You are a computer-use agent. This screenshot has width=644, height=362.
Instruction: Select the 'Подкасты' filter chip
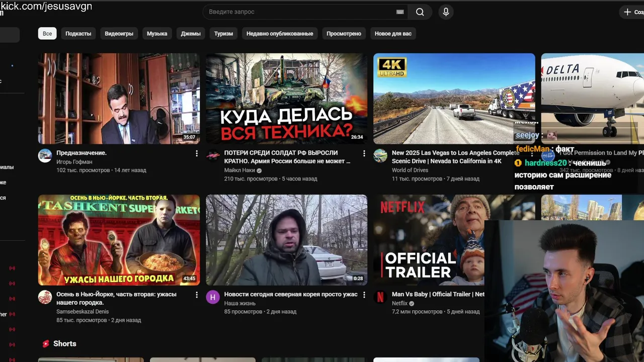(78, 34)
